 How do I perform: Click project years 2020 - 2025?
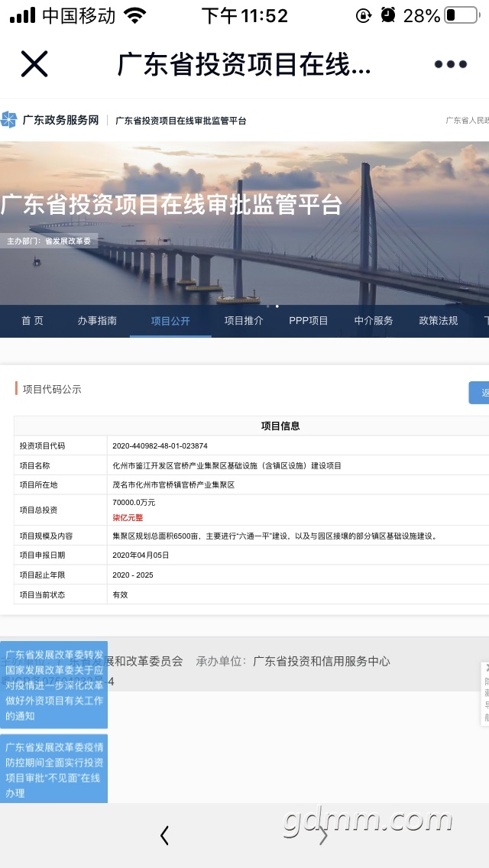[x=133, y=575]
